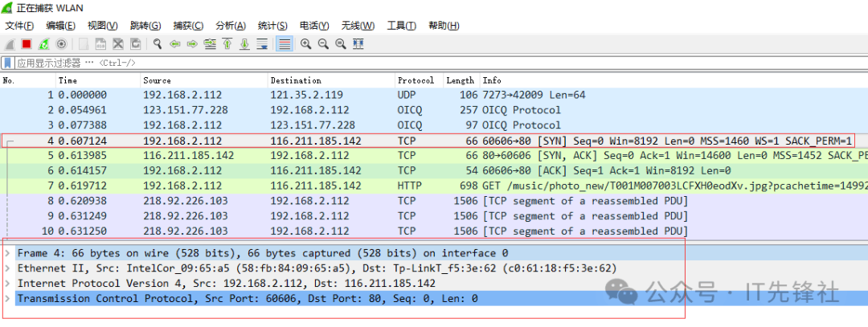868x327 pixels.
Task: Sort packets by the Protocol column header
Action: (416, 80)
